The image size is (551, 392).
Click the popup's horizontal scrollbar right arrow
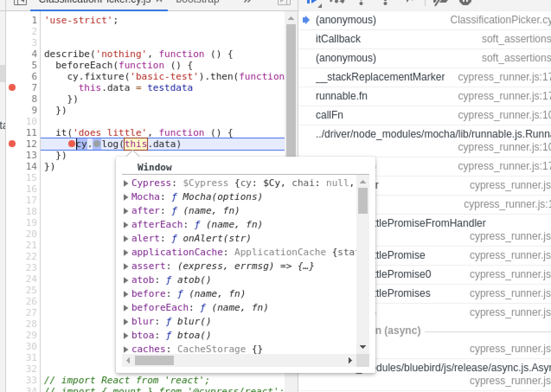pos(350,360)
